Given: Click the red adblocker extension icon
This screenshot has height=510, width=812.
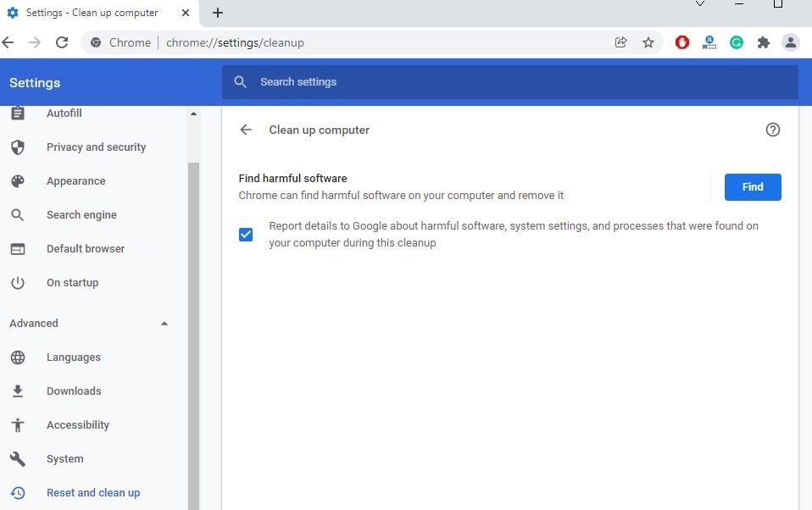Looking at the screenshot, I should tap(682, 42).
